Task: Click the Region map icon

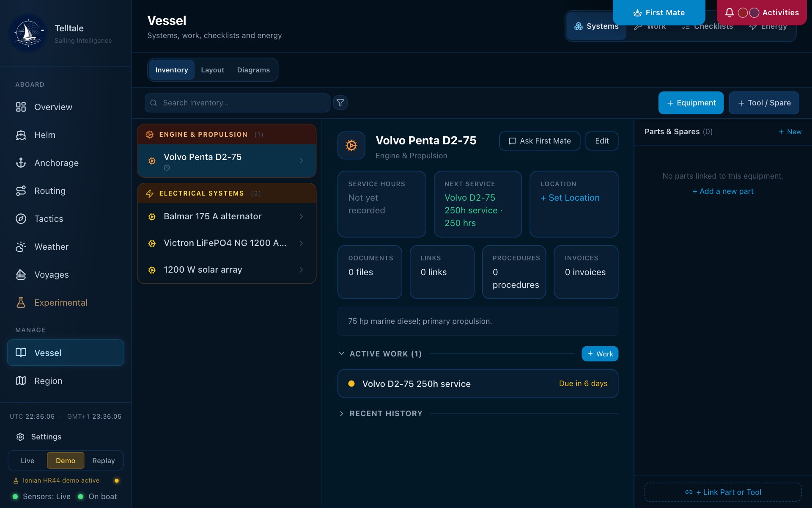Action: 21,381
